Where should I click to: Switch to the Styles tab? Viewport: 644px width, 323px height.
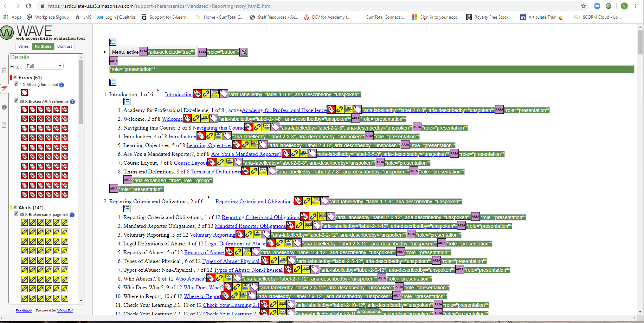(23, 46)
